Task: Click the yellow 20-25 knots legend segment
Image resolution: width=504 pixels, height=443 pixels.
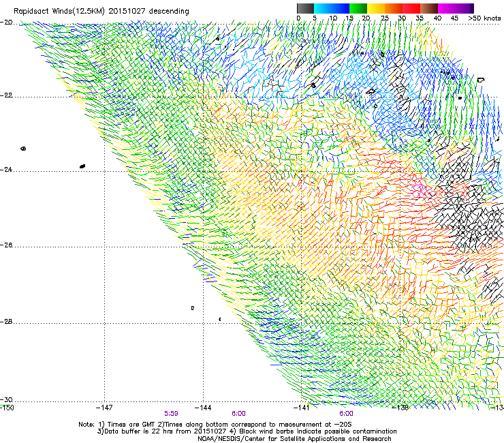Action: (376, 8)
